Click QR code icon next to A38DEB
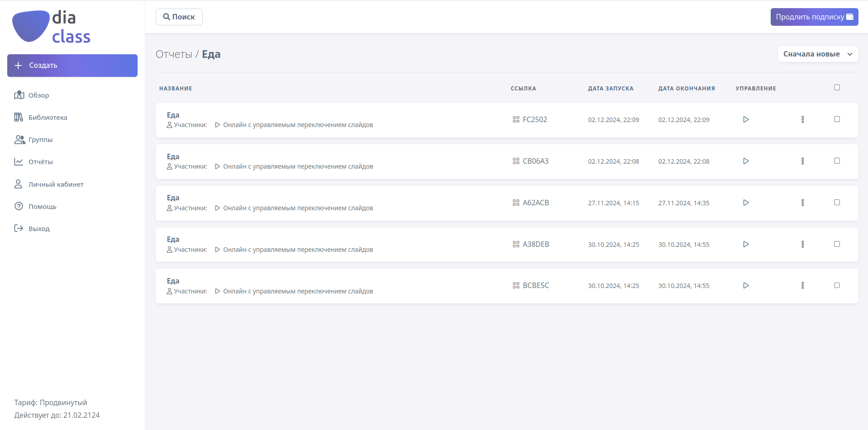This screenshot has height=430, width=868. point(516,244)
